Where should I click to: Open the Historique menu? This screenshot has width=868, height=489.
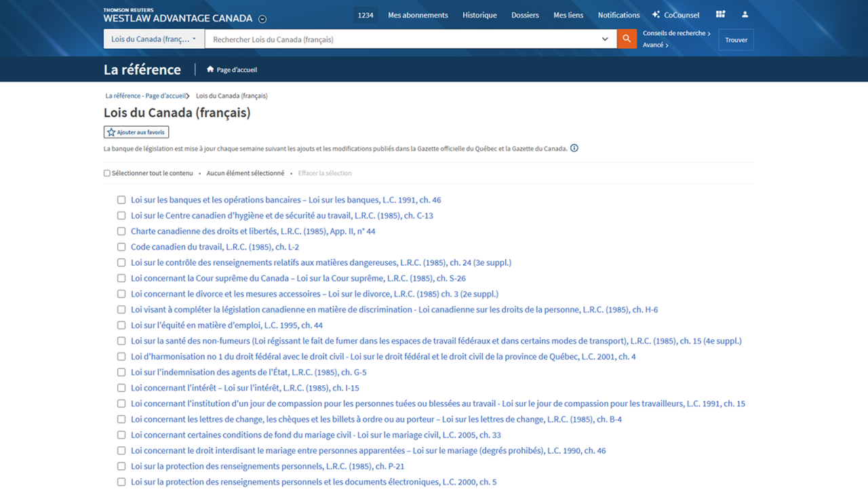coord(479,15)
